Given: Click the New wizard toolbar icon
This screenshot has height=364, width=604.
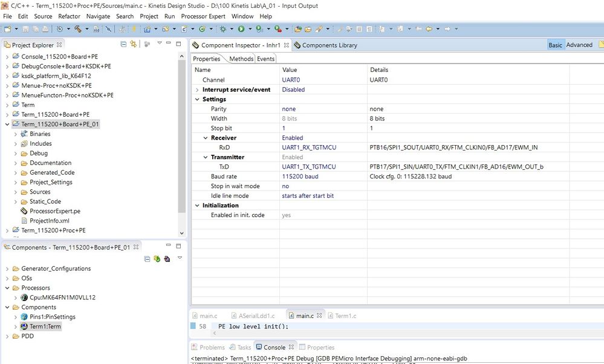Looking at the screenshot, I should 8,29.
